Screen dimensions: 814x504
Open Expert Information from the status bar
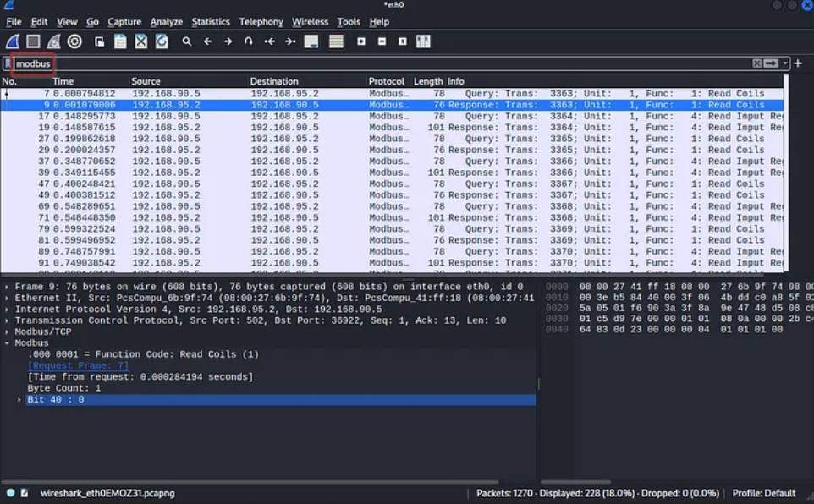10,492
